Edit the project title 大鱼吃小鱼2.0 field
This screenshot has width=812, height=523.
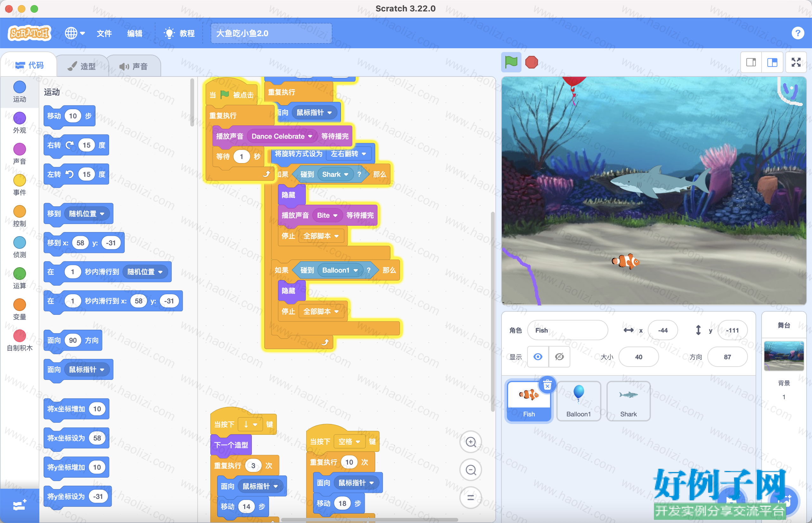coord(271,33)
